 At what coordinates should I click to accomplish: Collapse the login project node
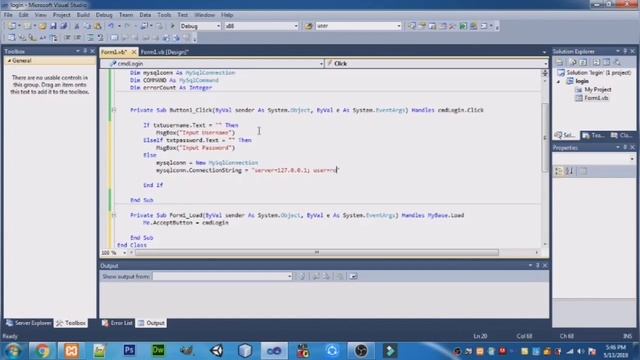pos(559,81)
